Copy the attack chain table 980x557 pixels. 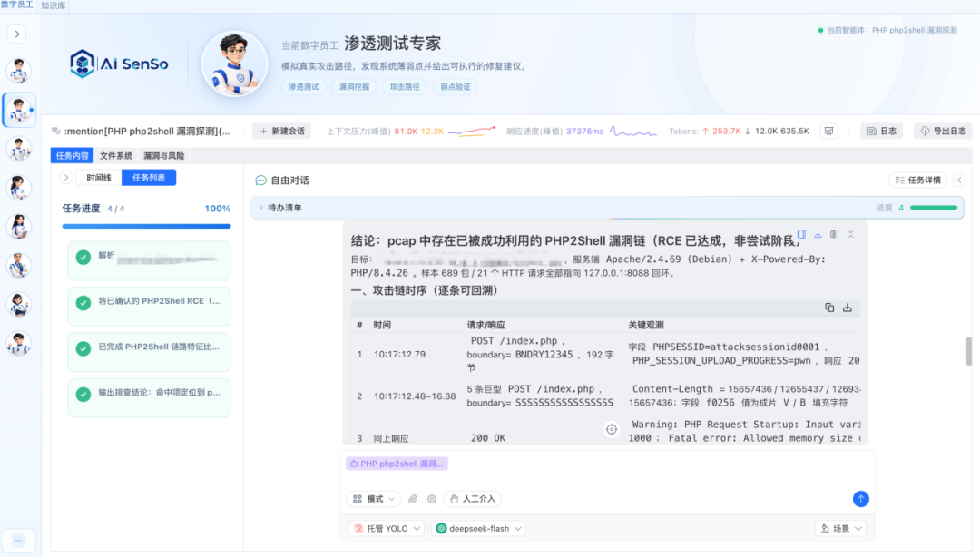tap(829, 308)
